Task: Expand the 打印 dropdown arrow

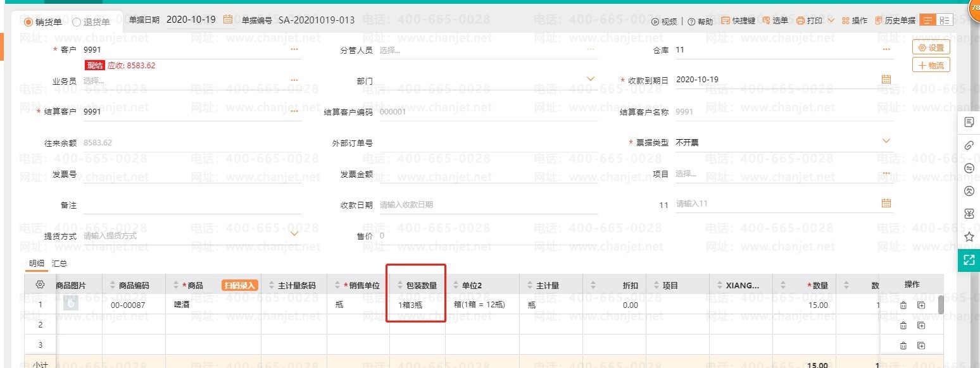Action: point(831,21)
